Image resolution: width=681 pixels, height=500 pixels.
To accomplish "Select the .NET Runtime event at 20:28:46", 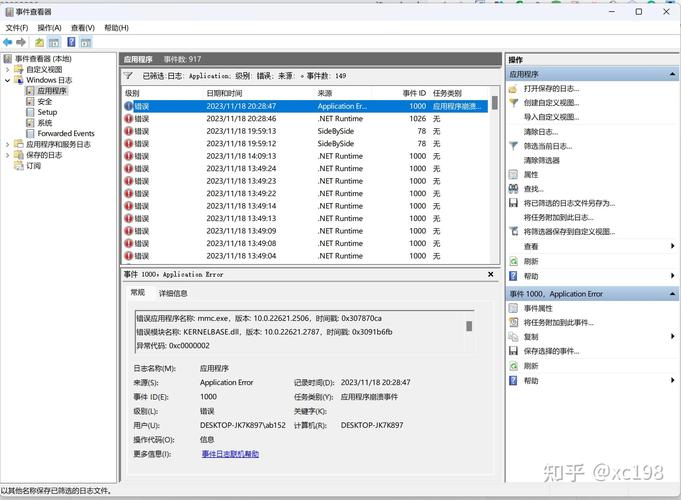I will click(306, 119).
